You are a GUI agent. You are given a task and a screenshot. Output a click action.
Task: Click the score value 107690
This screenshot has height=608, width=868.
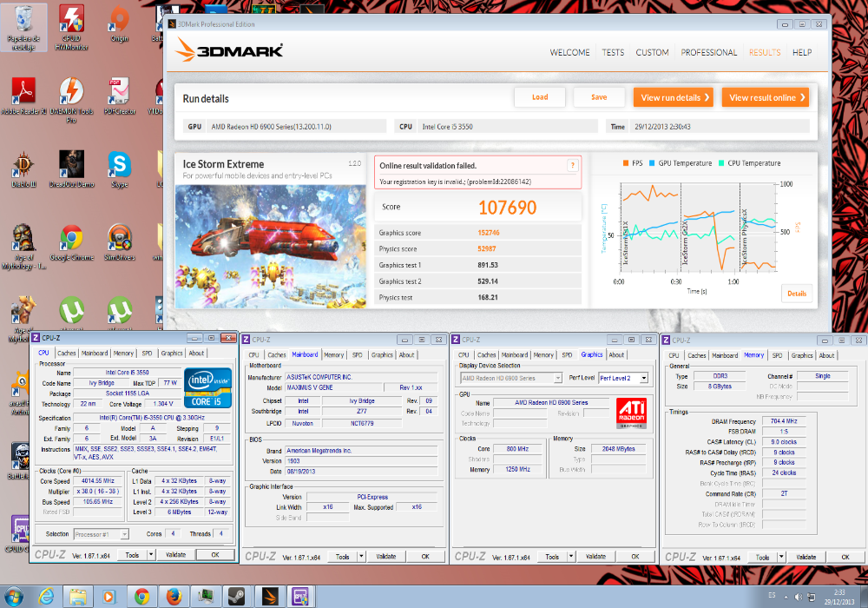coord(507,208)
